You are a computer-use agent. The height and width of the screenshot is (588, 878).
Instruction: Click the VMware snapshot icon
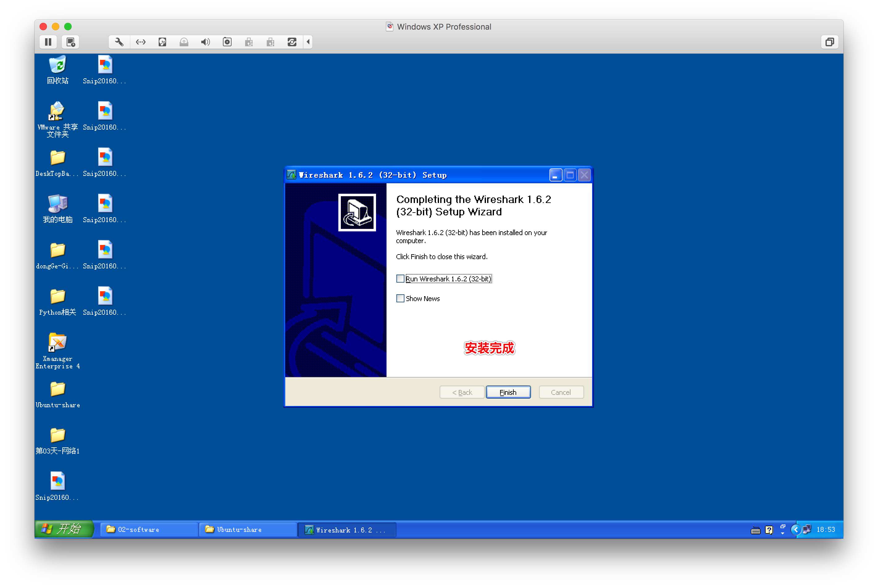(x=70, y=42)
